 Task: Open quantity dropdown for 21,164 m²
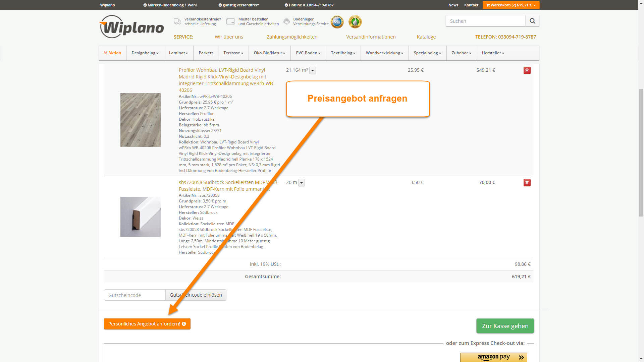[x=313, y=70]
